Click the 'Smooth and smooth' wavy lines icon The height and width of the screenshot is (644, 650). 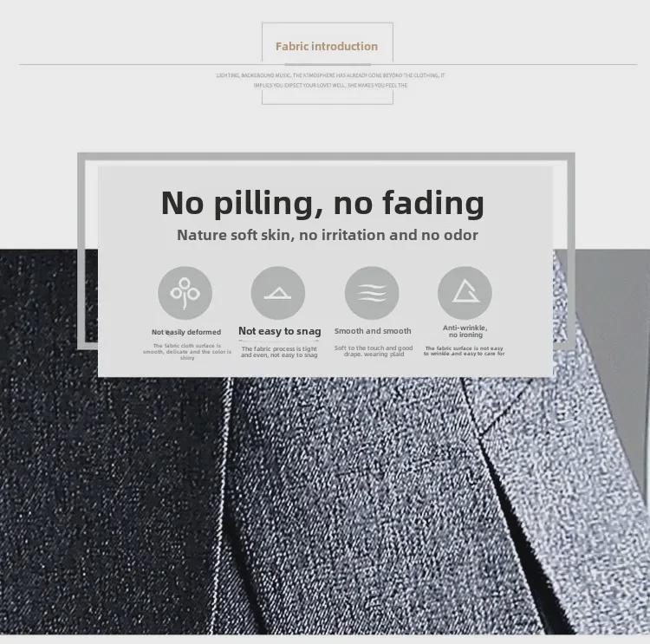click(x=372, y=293)
